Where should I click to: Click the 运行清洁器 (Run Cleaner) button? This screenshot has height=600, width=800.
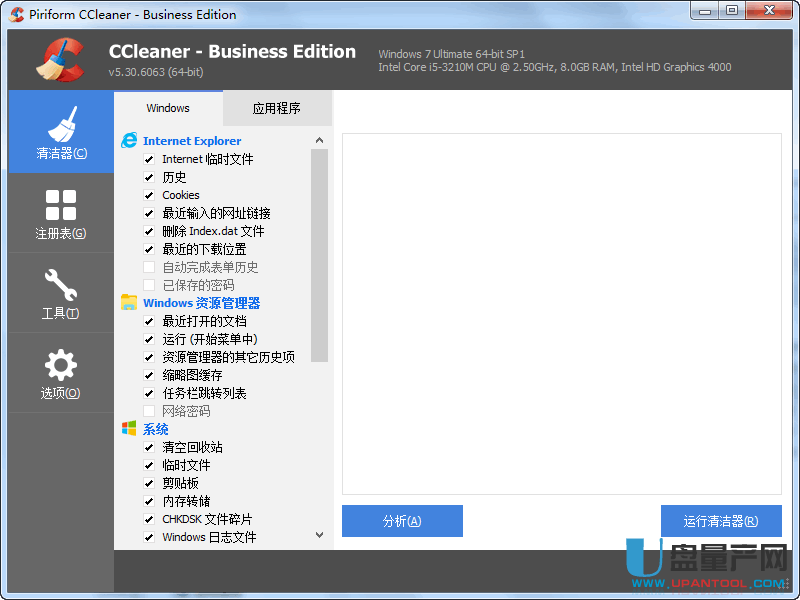click(x=720, y=521)
